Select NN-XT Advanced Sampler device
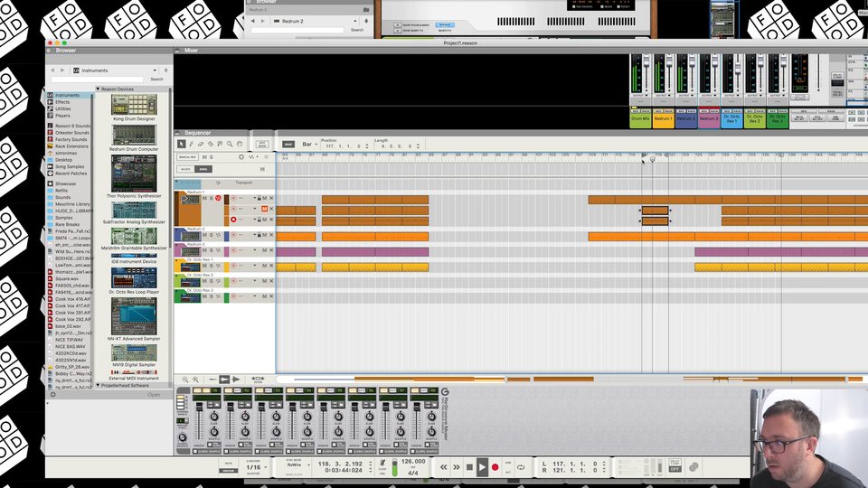The width and height of the screenshot is (868, 488). 134,319
